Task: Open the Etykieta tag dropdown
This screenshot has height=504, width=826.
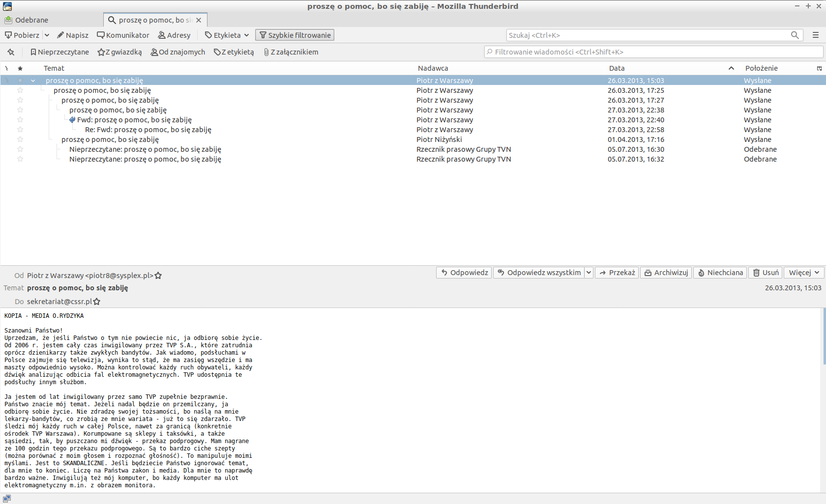Action: [x=227, y=35]
